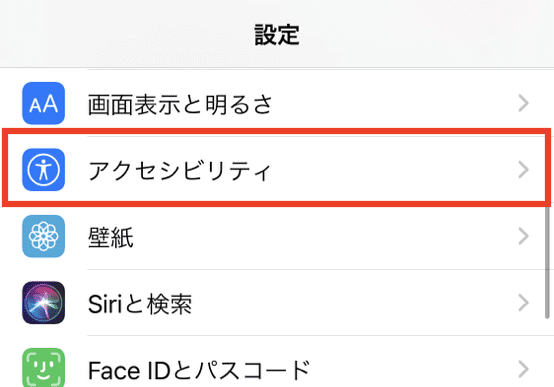
Task: Select the 壁紙 text label
Action: [111, 237]
